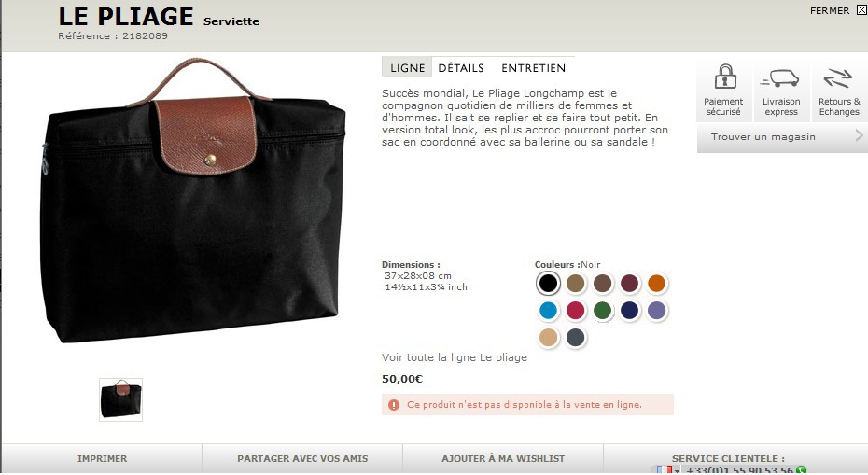Click the IMPRIMER button
The width and height of the screenshot is (868, 475).
coord(102,458)
